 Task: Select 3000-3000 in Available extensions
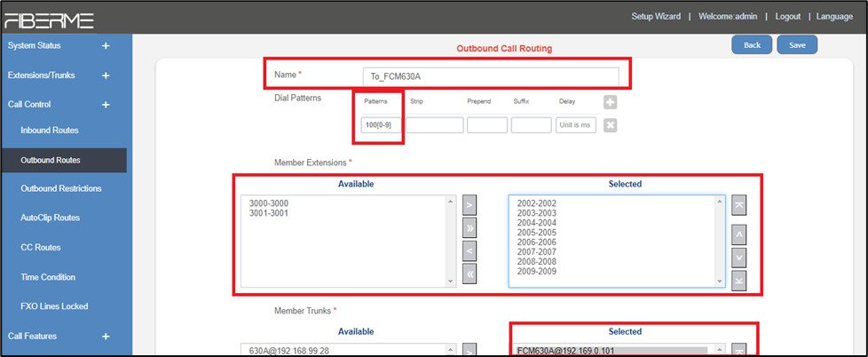(x=269, y=203)
